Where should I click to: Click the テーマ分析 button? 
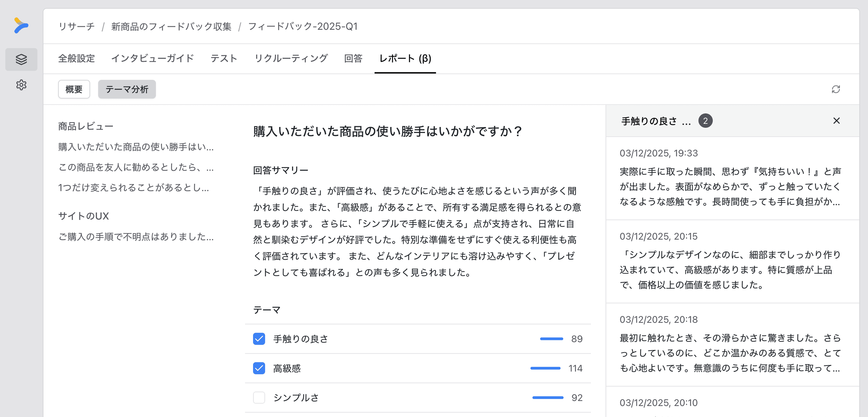[x=127, y=89]
